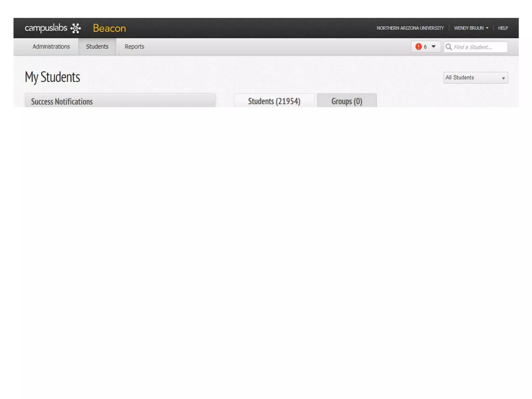This screenshot has height=399, width=532.
Task: Open the Administrations tab
Action: (x=51, y=46)
